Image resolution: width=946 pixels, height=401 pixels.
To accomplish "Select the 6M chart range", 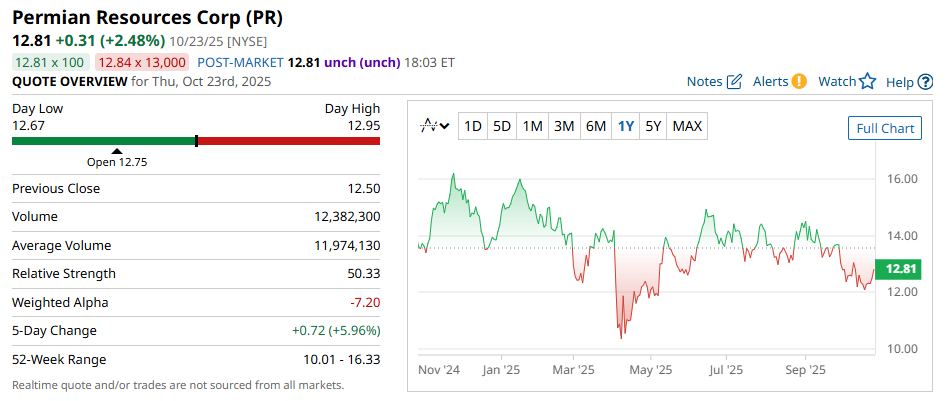I will tap(596, 126).
